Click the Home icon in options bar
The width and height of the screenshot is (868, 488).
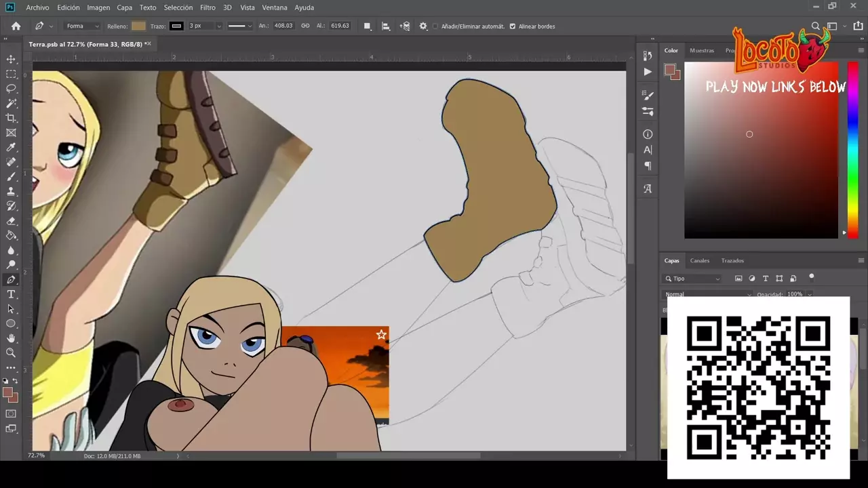click(16, 26)
